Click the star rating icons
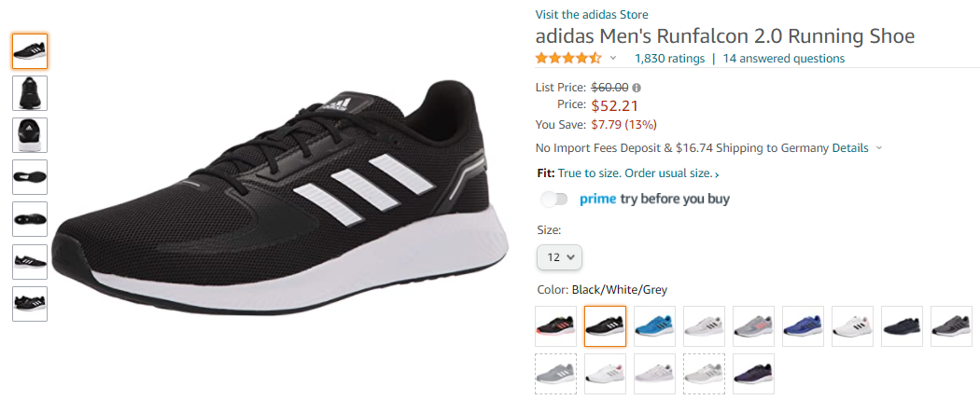 click(567, 58)
